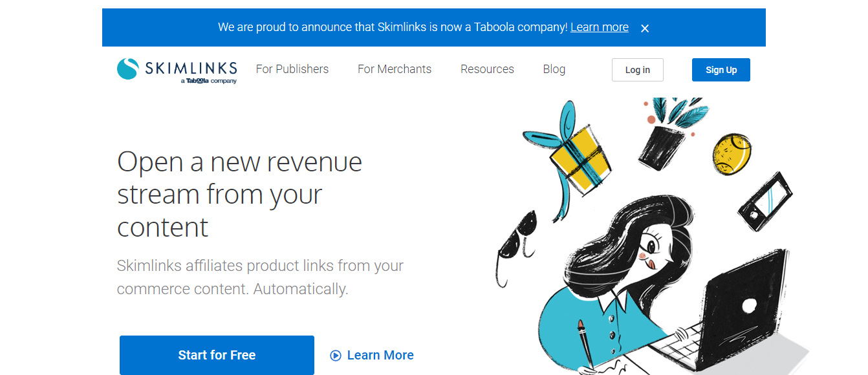Click the "a Taboola company" tagline

tap(209, 81)
